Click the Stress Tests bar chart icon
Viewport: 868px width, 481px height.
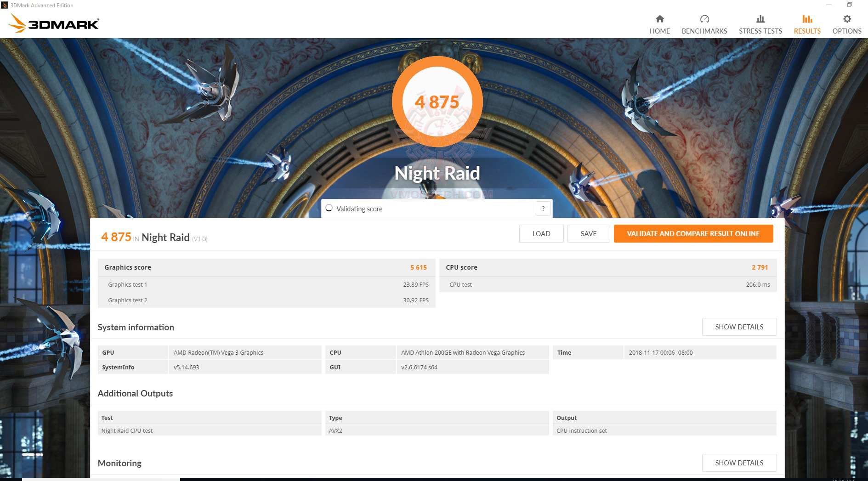click(x=760, y=19)
